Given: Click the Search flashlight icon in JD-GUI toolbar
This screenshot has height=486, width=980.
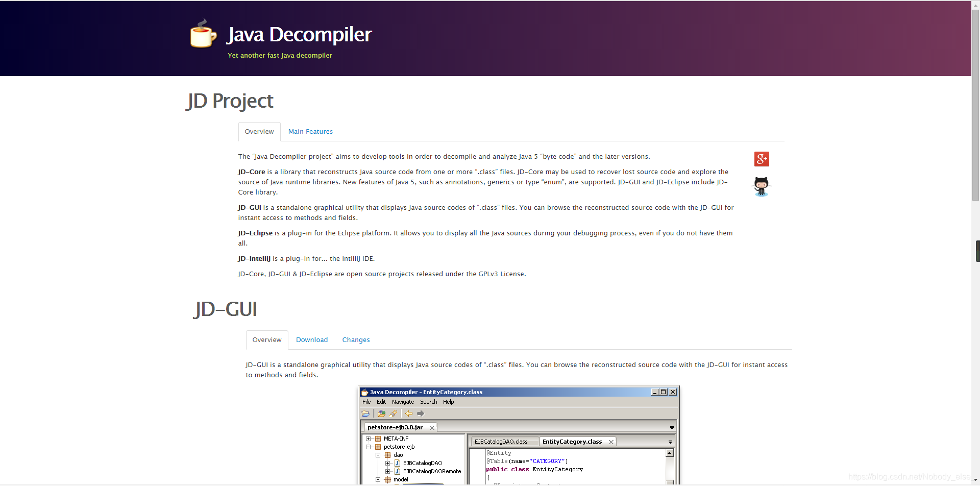Looking at the screenshot, I should (x=393, y=414).
